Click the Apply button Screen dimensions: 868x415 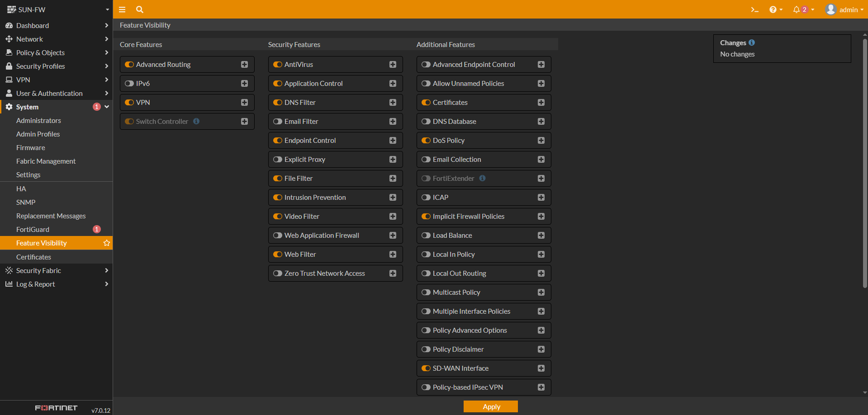pyautogui.click(x=491, y=406)
